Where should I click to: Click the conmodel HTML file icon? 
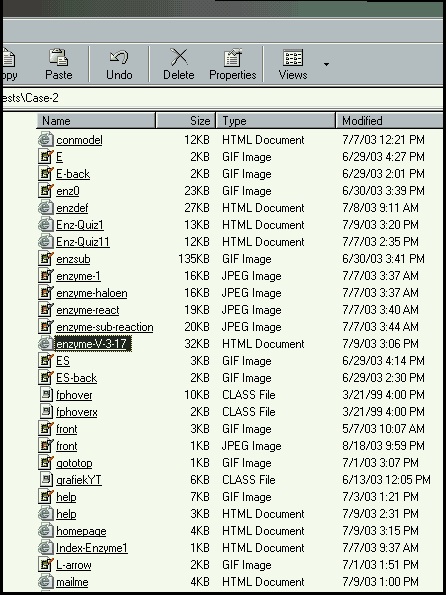point(46,140)
